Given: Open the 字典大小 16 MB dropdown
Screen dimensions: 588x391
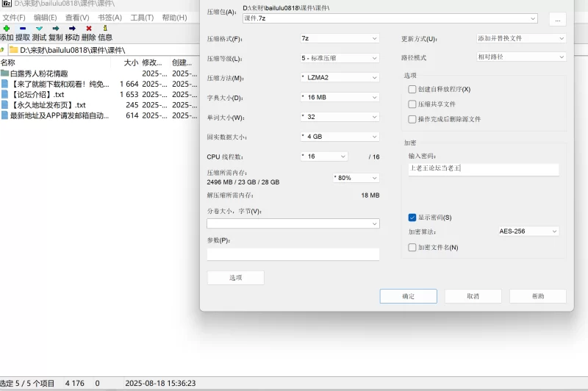Looking at the screenshot, I should [340, 98].
